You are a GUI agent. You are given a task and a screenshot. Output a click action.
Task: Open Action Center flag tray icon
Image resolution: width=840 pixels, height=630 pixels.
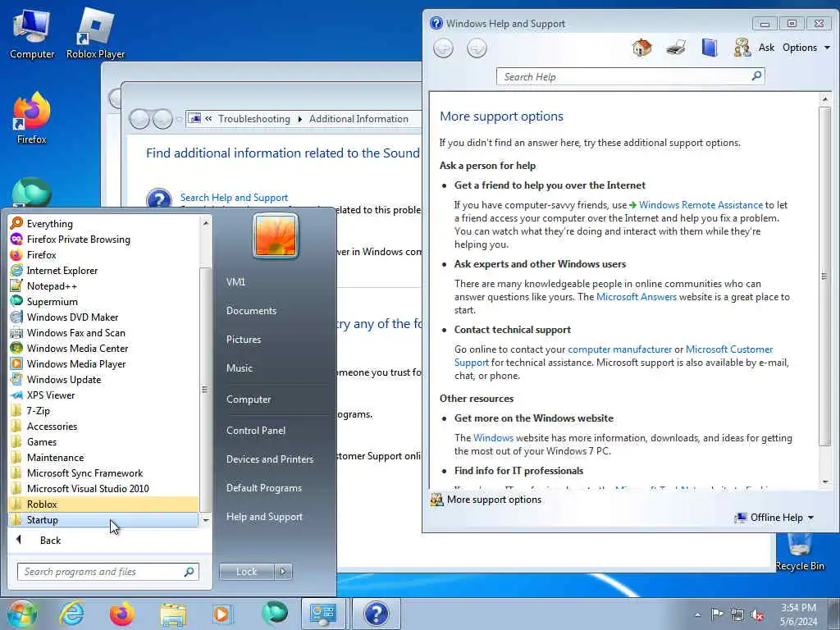point(717,614)
